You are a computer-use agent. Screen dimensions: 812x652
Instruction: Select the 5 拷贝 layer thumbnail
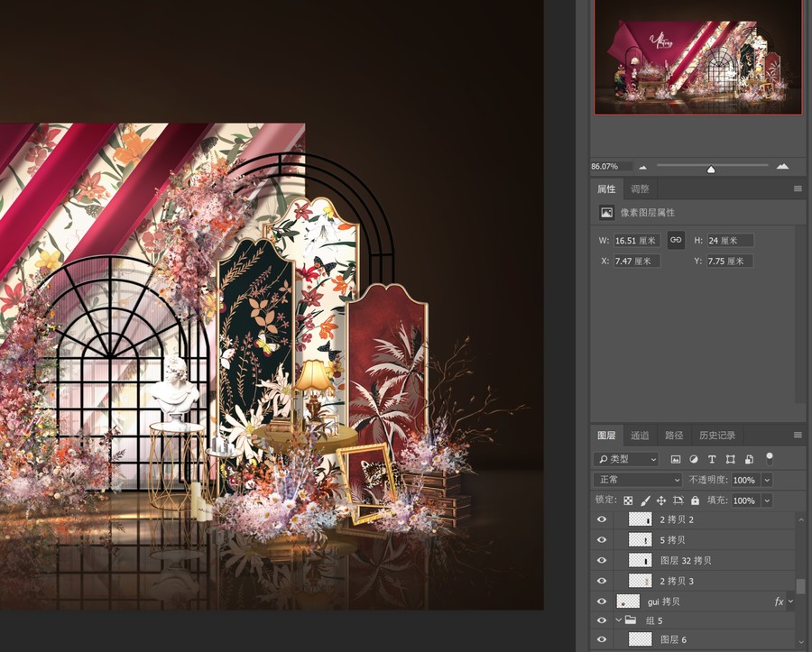point(640,539)
